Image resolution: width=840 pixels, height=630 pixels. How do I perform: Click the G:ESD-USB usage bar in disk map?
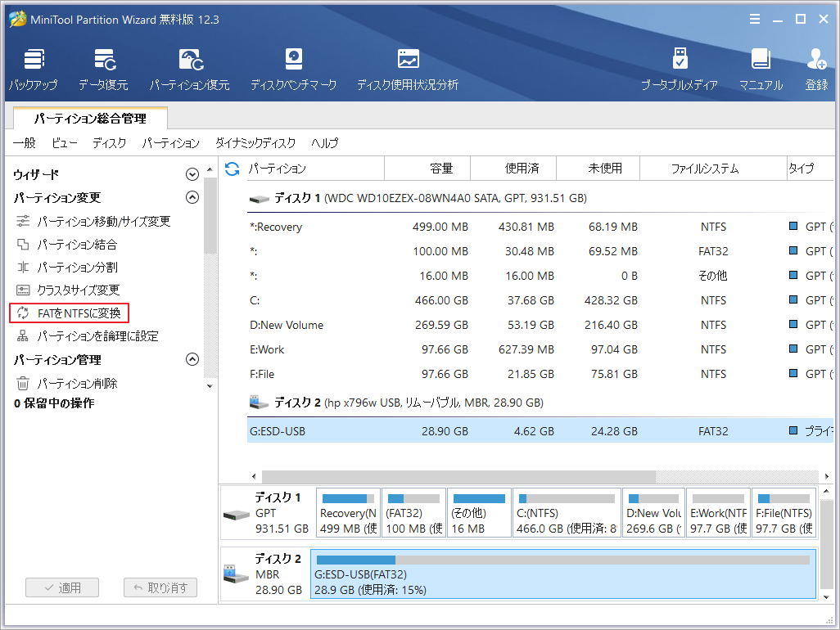[562, 560]
